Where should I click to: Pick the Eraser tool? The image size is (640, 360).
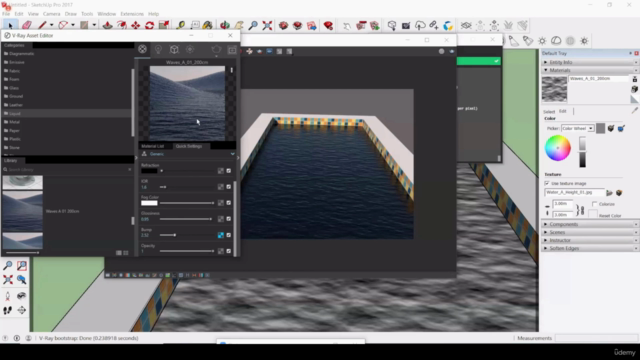(27, 25)
